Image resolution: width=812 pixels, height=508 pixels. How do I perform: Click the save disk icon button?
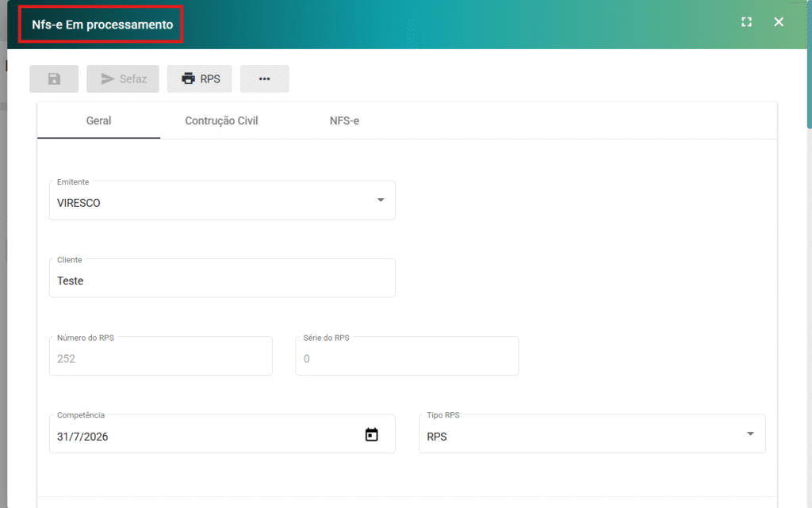pos(54,78)
